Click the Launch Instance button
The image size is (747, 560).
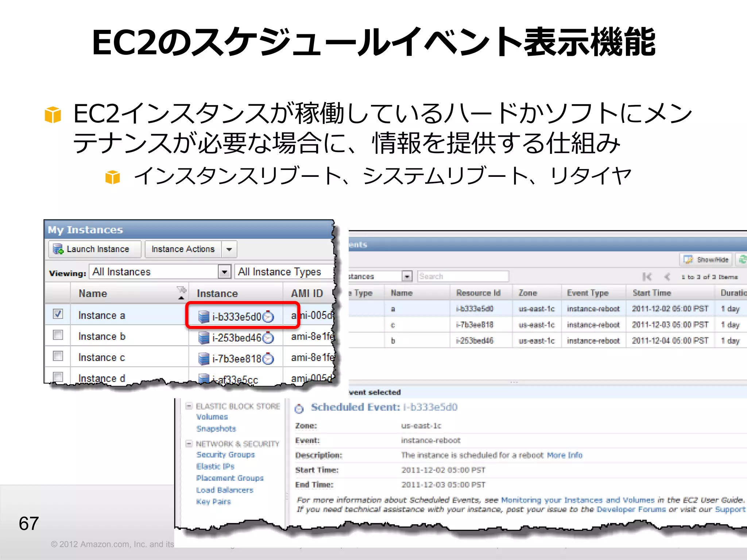[x=94, y=249]
